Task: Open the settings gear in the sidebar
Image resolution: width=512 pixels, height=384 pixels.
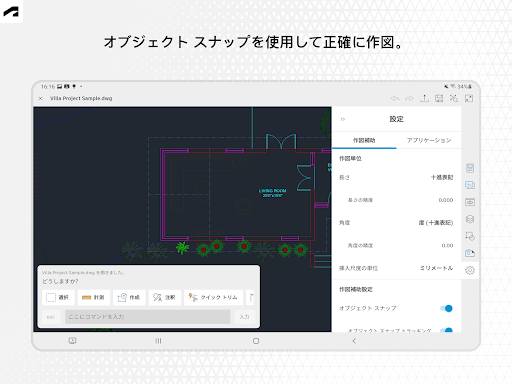Action: click(x=470, y=270)
